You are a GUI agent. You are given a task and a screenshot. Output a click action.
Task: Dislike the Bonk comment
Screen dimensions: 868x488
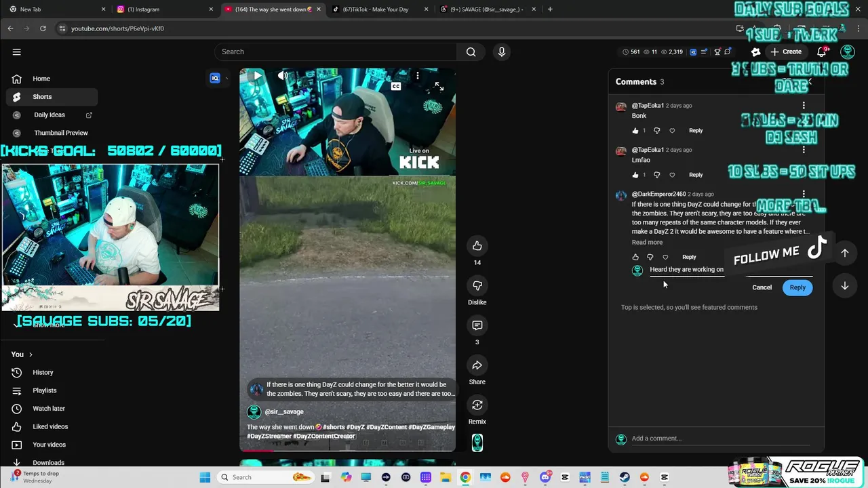point(656,131)
